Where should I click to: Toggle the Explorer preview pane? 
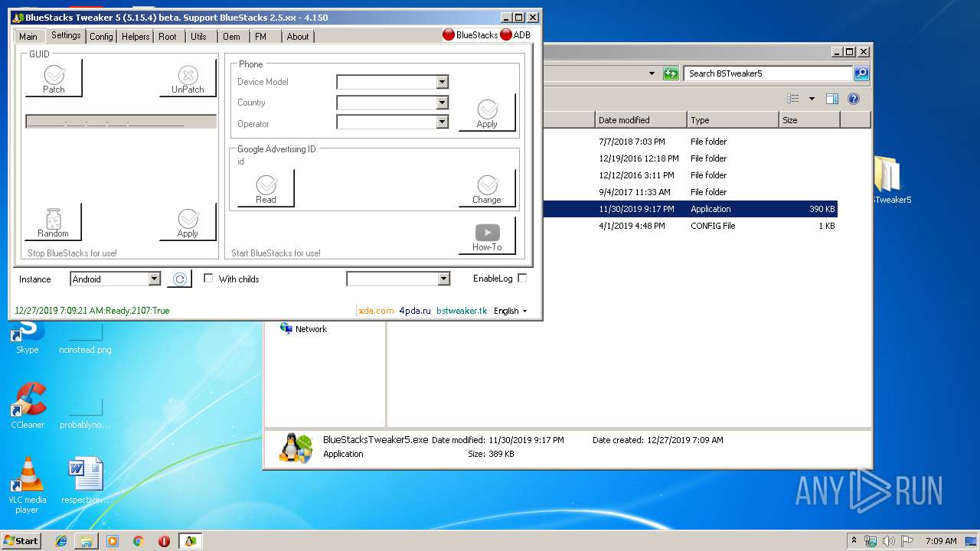click(832, 99)
